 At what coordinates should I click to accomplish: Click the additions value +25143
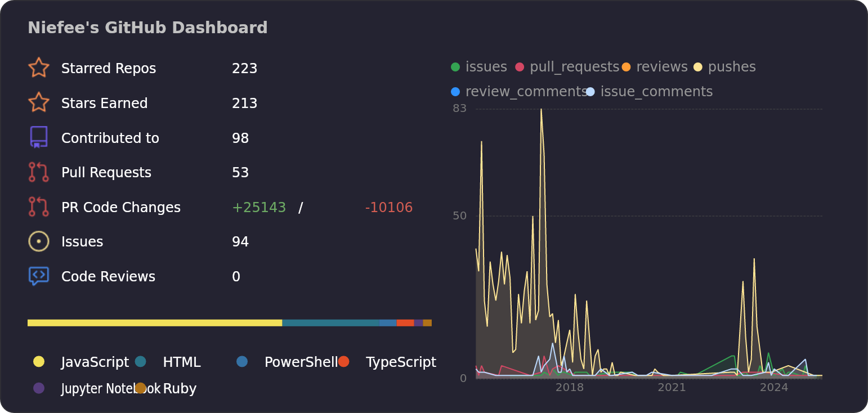tap(259, 208)
